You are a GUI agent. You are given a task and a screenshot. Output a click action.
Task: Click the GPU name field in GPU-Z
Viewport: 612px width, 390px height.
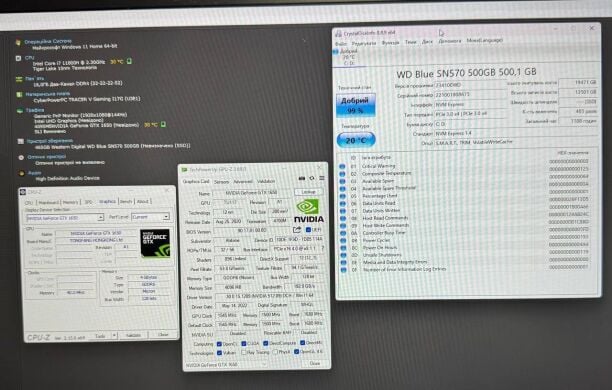253,193
